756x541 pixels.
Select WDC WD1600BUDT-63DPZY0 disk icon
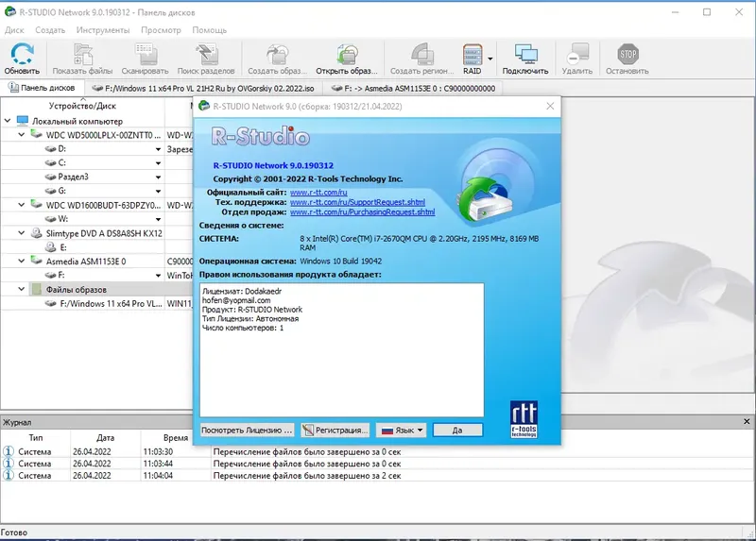(x=36, y=204)
